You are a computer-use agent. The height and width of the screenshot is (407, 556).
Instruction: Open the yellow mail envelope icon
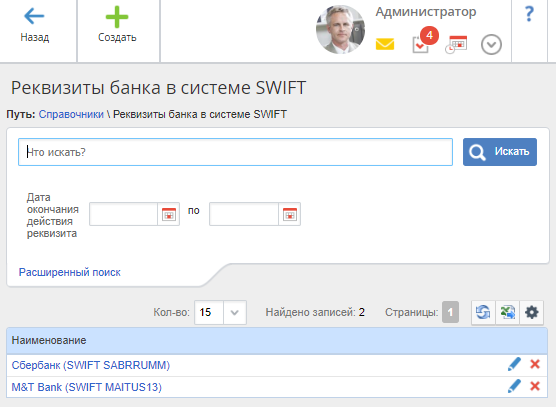click(385, 44)
